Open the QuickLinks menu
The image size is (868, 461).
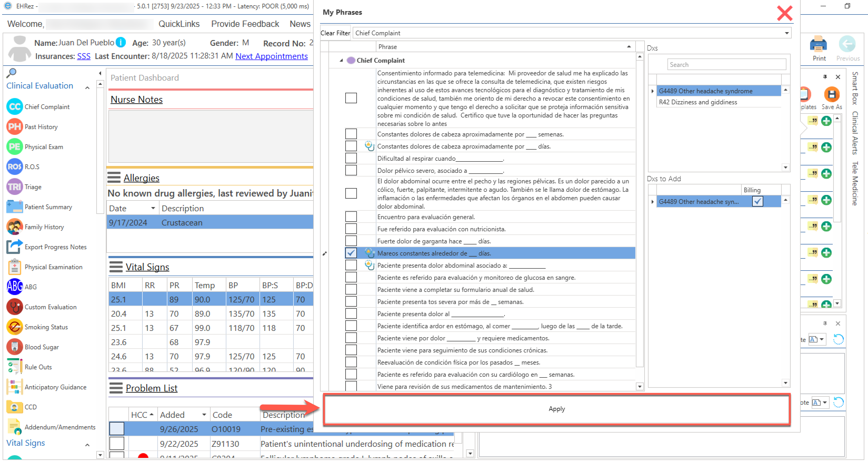point(179,24)
